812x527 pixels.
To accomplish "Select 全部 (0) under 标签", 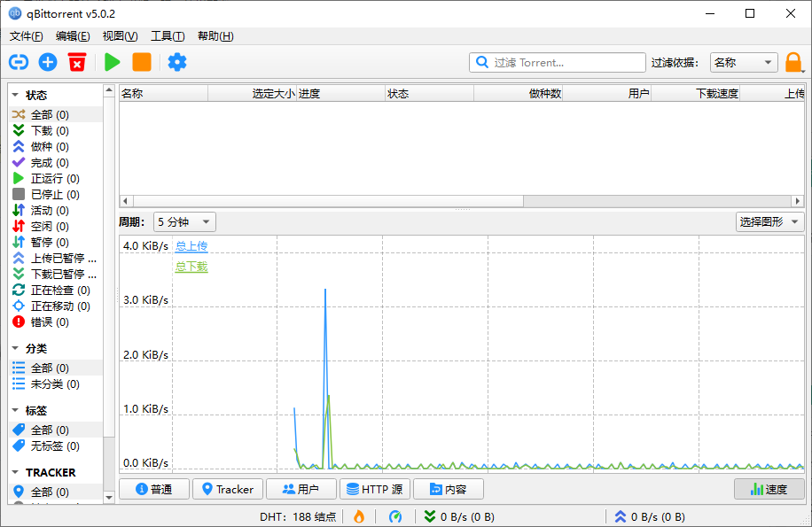I will (x=56, y=430).
